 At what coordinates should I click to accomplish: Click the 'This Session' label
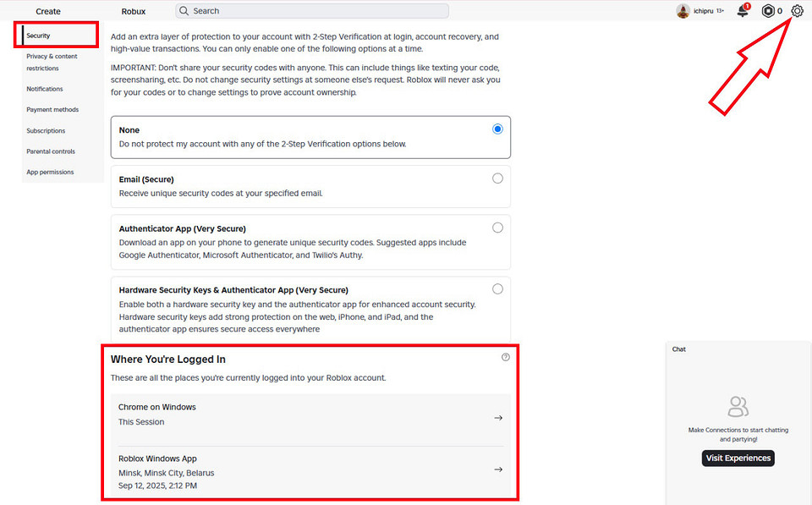(x=141, y=422)
